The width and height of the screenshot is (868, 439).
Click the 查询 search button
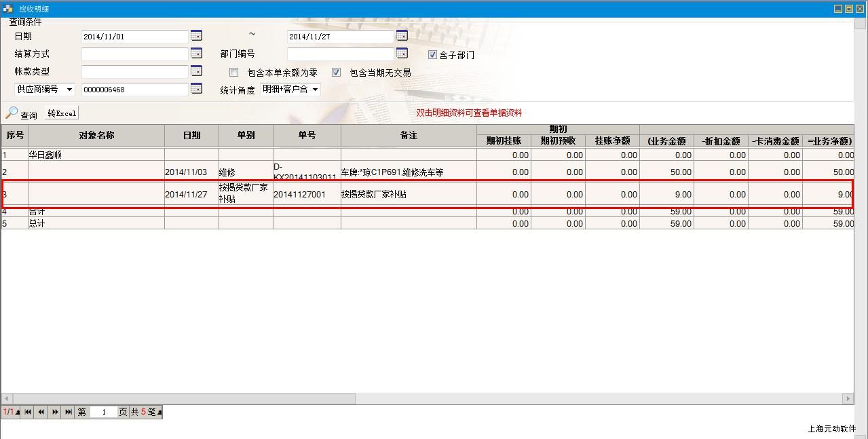22,114
